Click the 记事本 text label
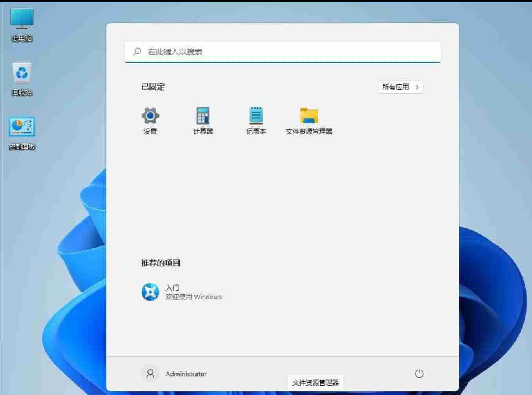Screen dimensions: 532x395 point(256,132)
